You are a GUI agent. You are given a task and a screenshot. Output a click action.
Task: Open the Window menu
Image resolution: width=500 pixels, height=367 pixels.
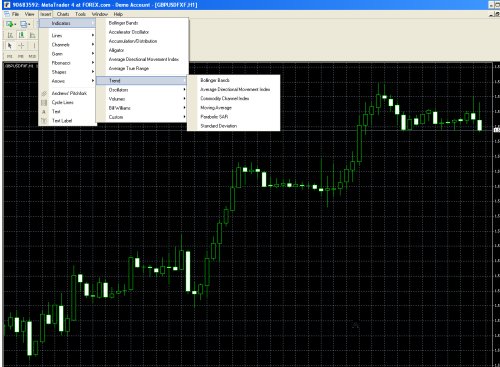coord(100,14)
